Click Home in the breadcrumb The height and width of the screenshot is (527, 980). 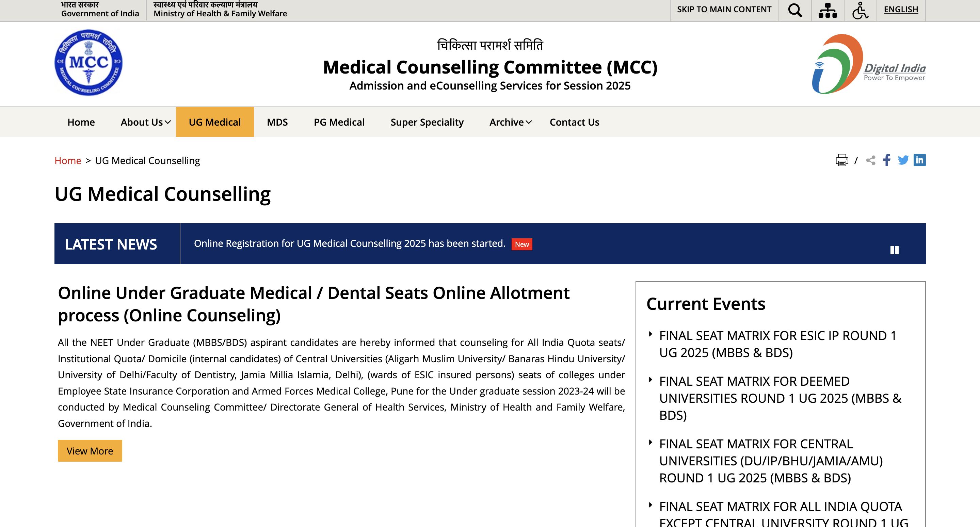pyautogui.click(x=68, y=160)
